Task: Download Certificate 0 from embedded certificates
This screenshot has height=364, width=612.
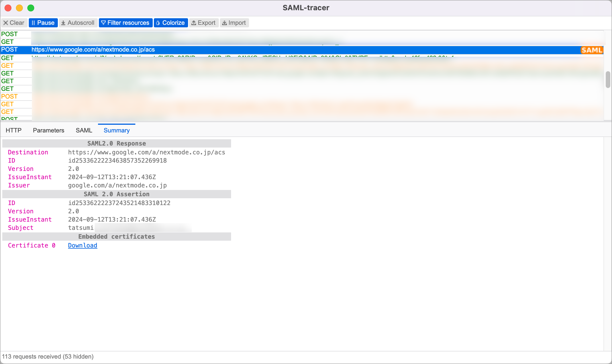Action: pos(82,245)
